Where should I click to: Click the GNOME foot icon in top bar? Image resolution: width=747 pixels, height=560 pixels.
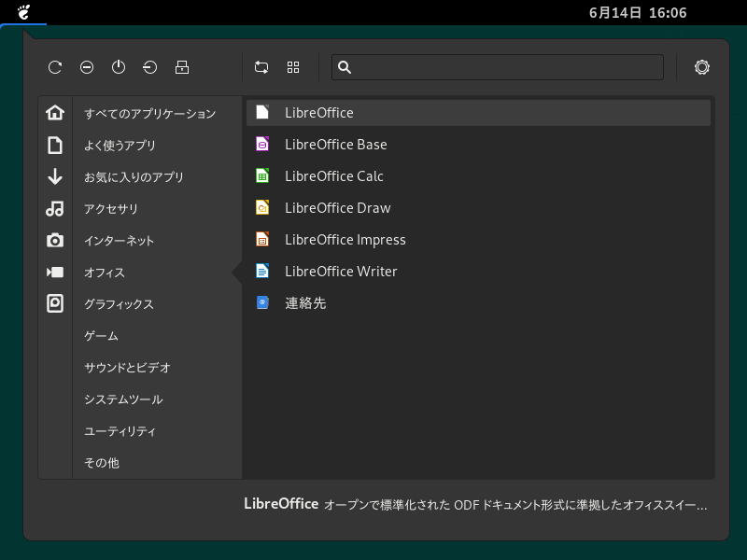pos(23,12)
